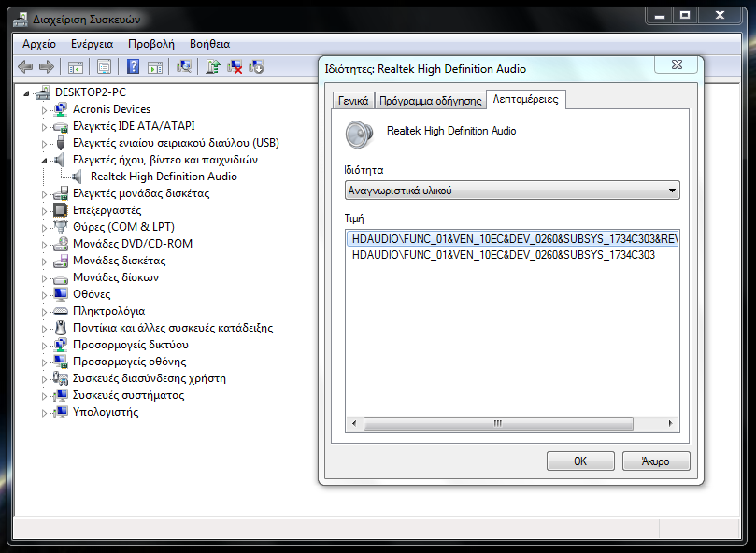This screenshot has width=756, height=553.
Task: Open the Βοήθεια menu
Action: [x=209, y=44]
